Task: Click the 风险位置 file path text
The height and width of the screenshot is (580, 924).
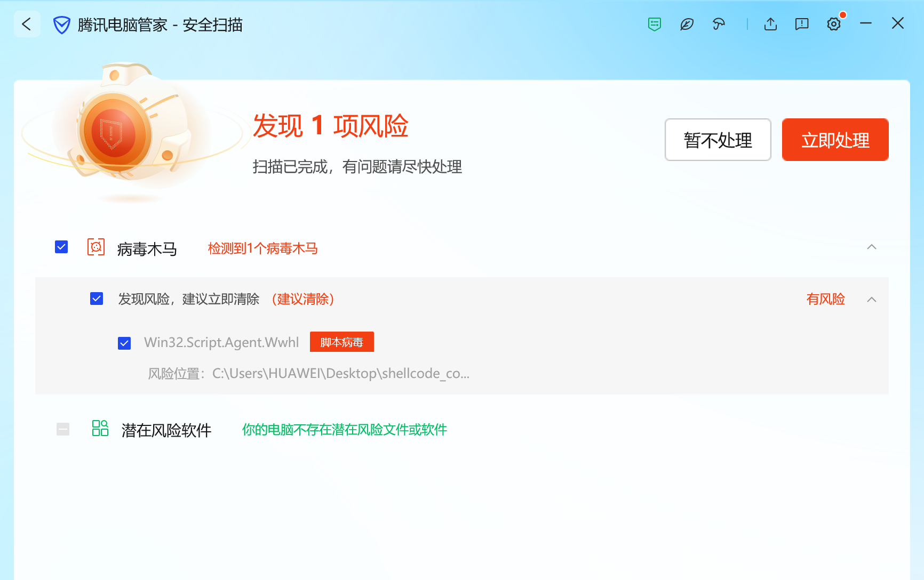Action: point(309,374)
